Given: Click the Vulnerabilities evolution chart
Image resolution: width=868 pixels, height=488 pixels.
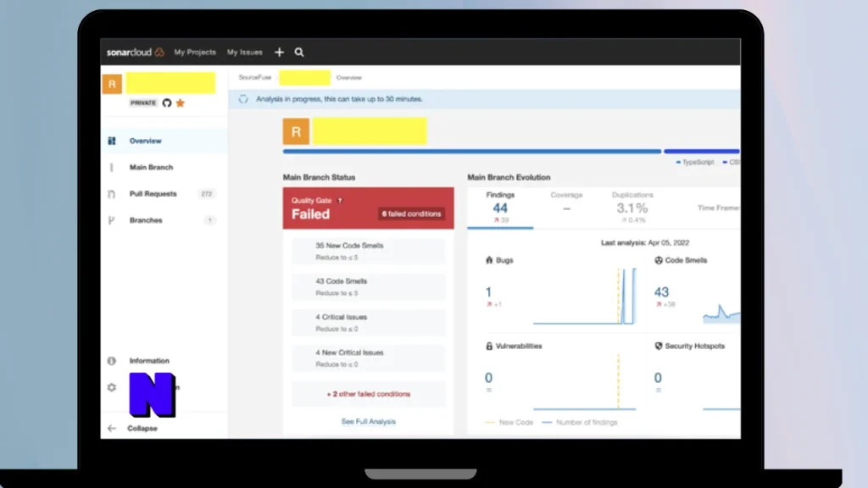Looking at the screenshot, I should pos(585,382).
